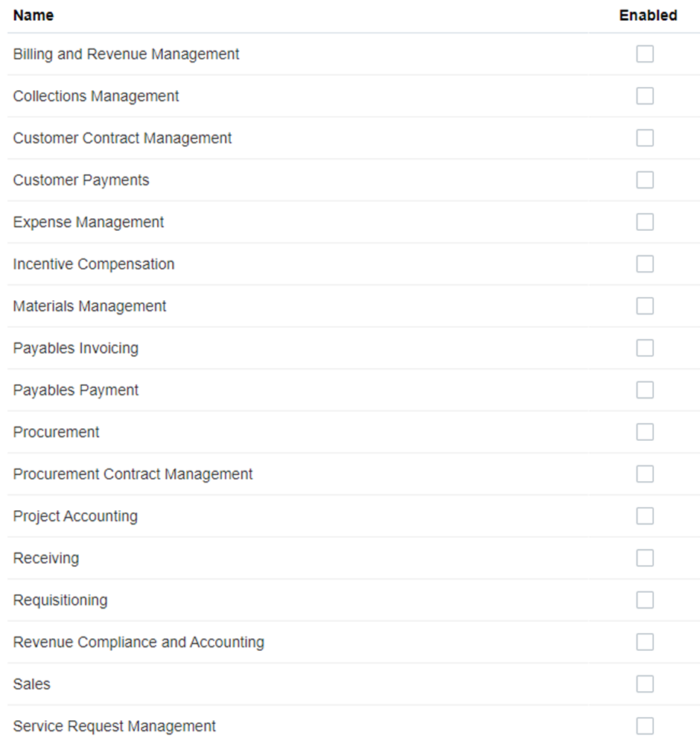Enable the Incentive Compensation checkbox
The image size is (700, 741).
[645, 264]
